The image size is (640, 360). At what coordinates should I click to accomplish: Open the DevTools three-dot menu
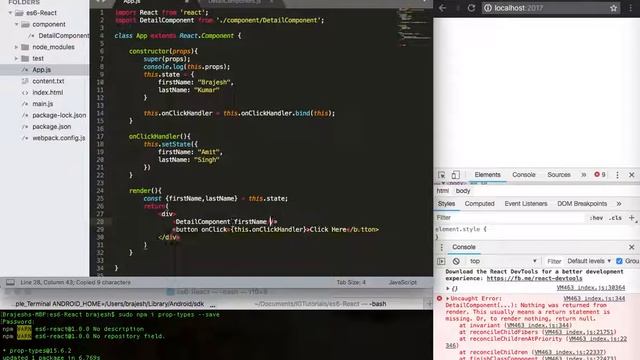[x=617, y=175]
